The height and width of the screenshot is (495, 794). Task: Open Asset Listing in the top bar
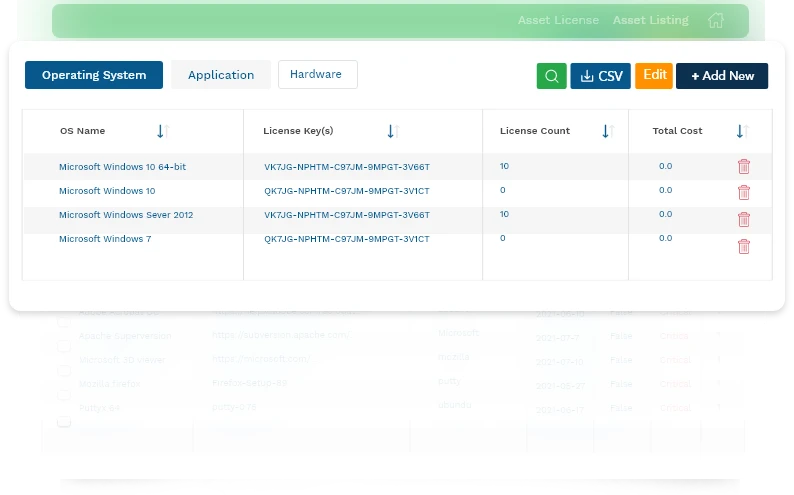651,20
